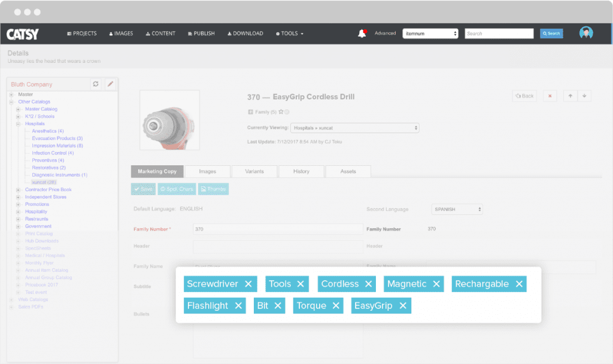Open the DOWNLOAD menu
The image size is (613, 364).
pyautogui.click(x=245, y=34)
